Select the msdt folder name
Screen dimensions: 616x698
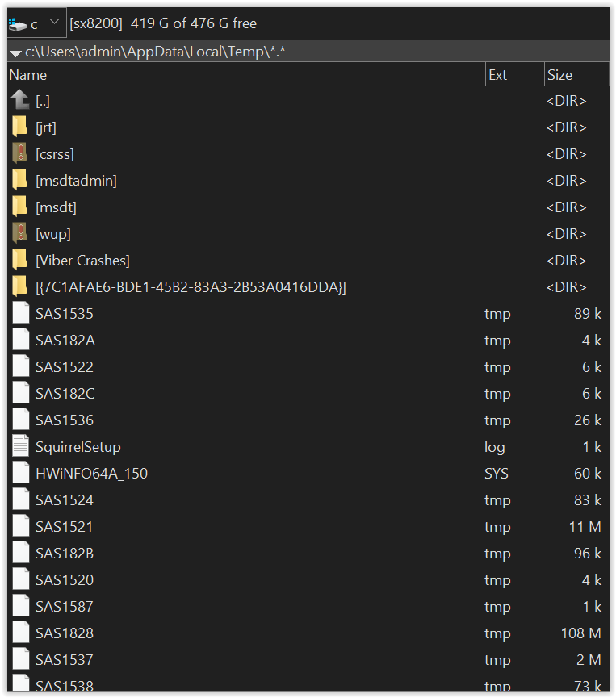tap(56, 207)
